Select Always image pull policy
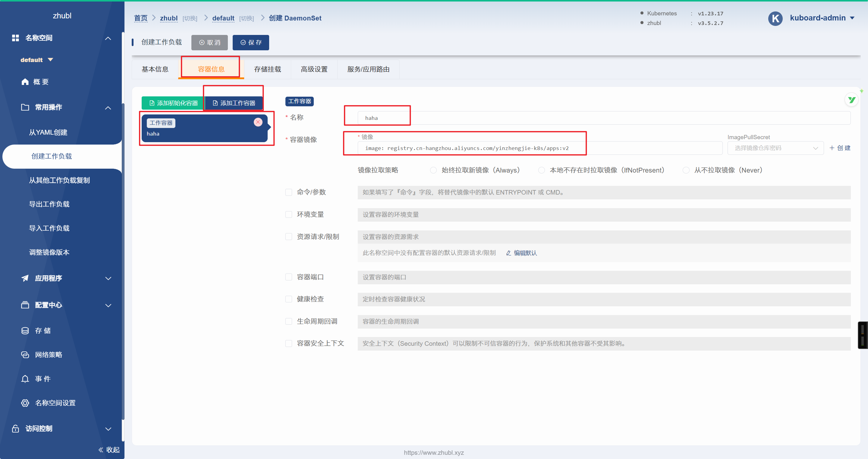The width and height of the screenshot is (868, 459). [433, 170]
